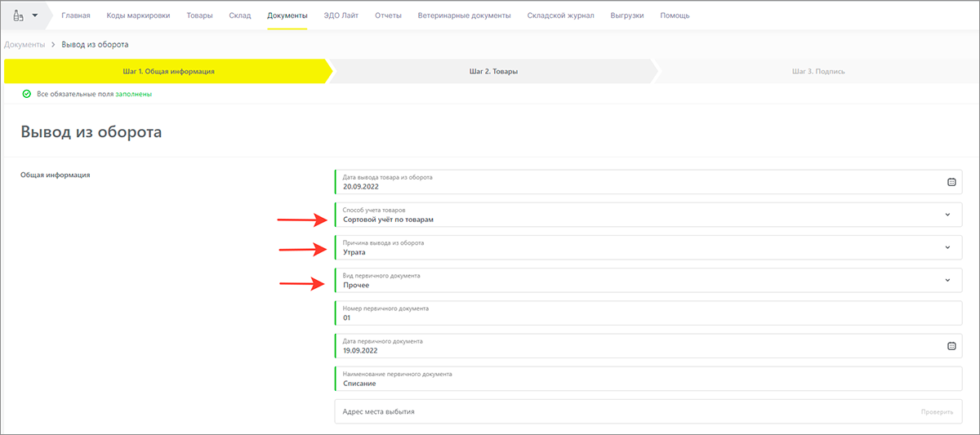Expand Причина вывода из оборота chevron

pyautogui.click(x=947, y=247)
